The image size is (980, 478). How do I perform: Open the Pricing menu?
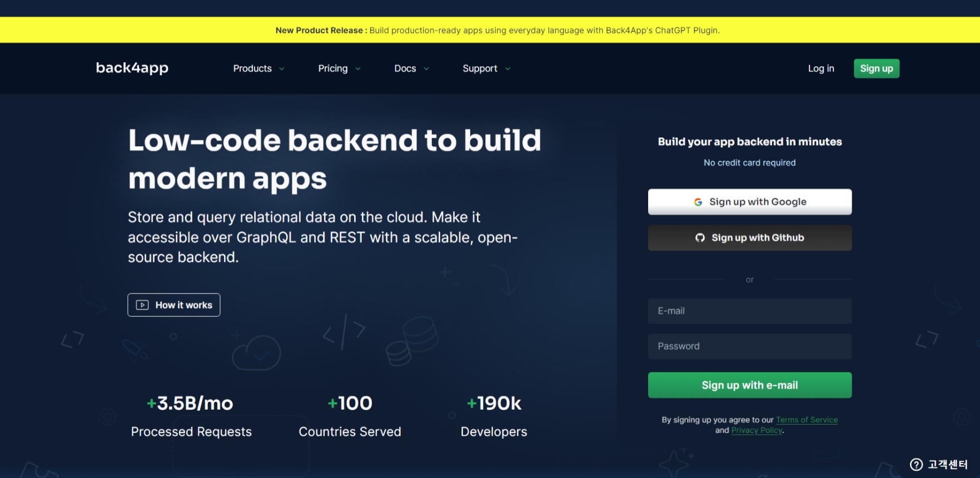333,68
